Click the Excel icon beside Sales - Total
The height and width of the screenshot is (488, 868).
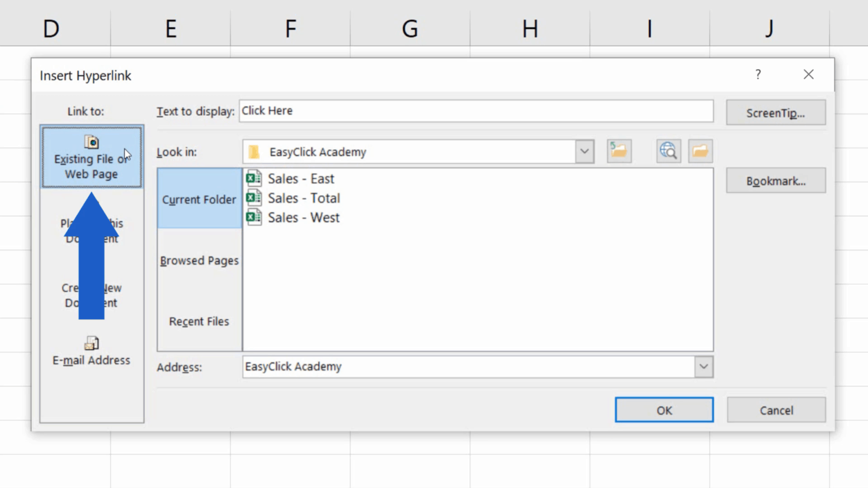tap(254, 198)
